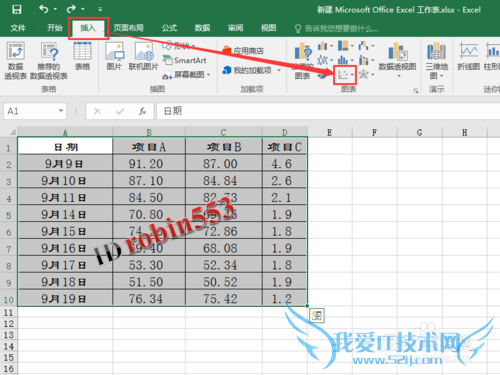Redo the last action
The width and height of the screenshot is (500, 375).
coord(71,9)
